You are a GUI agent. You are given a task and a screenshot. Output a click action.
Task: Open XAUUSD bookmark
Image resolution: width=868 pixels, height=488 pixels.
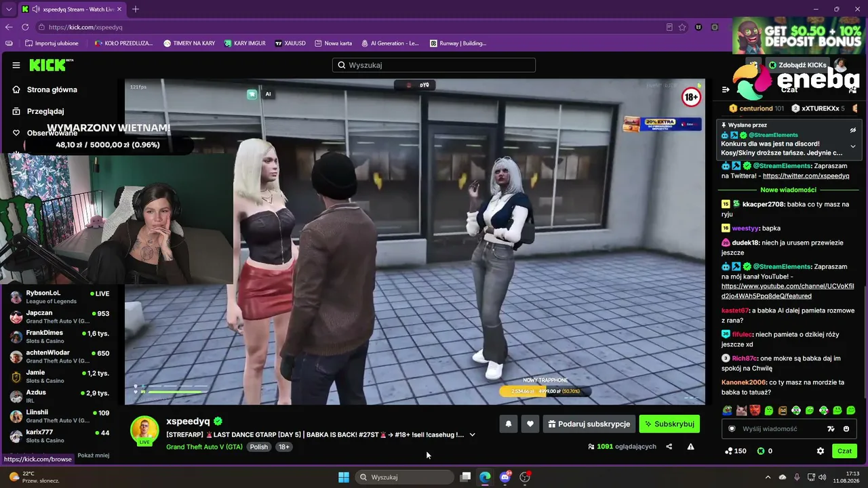point(290,43)
